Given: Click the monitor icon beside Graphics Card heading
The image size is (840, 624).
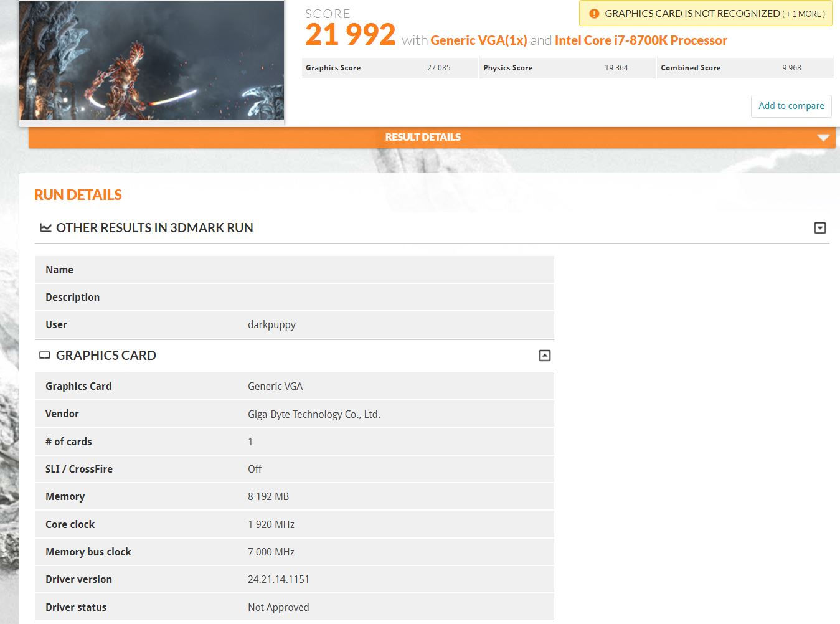Looking at the screenshot, I should click(45, 356).
